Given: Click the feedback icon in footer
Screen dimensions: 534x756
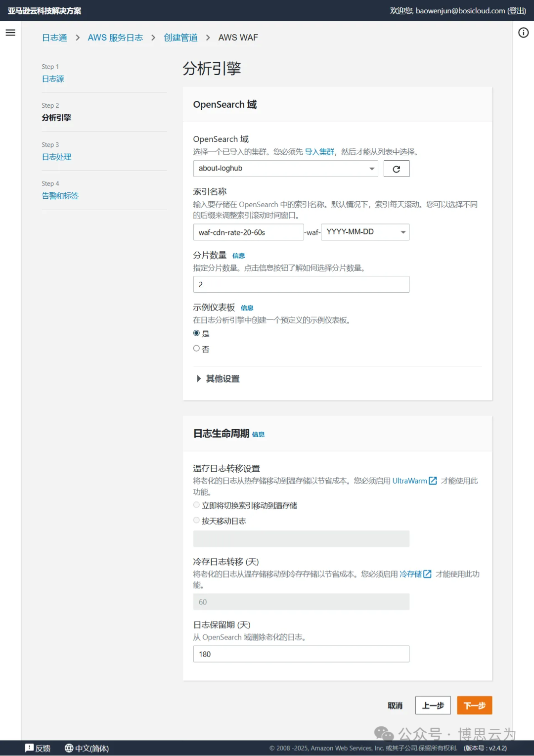Looking at the screenshot, I should (30, 748).
